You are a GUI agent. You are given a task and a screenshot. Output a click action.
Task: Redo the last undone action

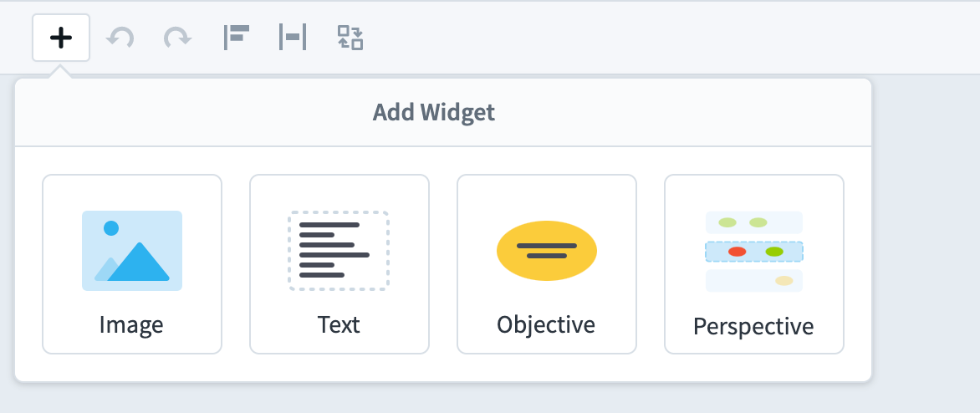tap(177, 38)
